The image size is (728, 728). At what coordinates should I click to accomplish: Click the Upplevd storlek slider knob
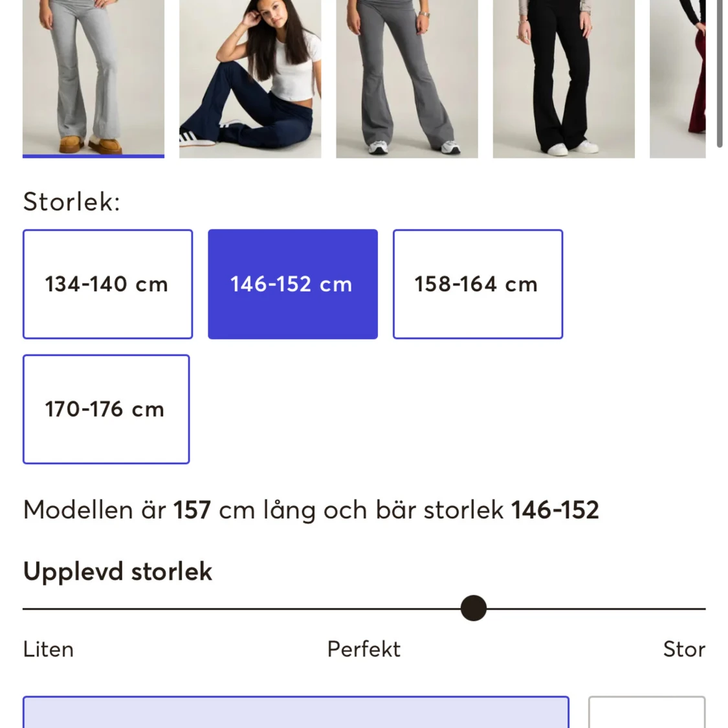474,608
